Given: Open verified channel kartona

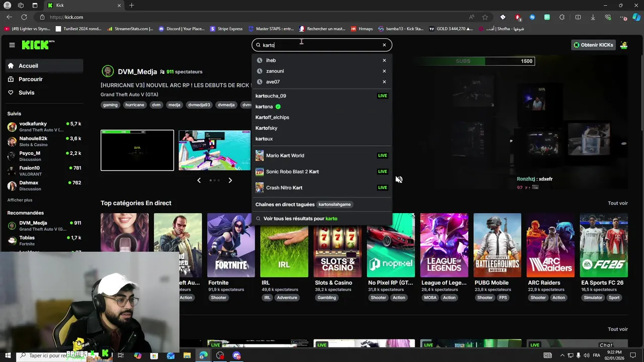Looking at the screenshot, I should (322, 107).
